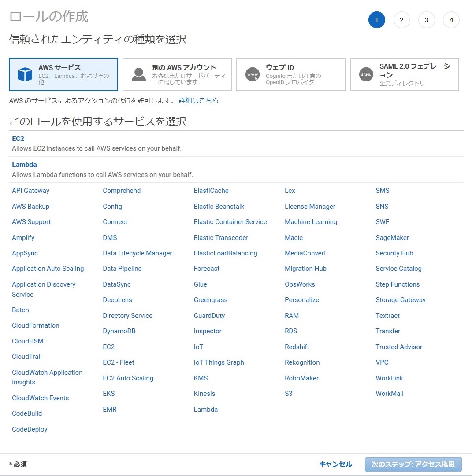
Task: Select the AWS Support service
Action: (31, 222)
